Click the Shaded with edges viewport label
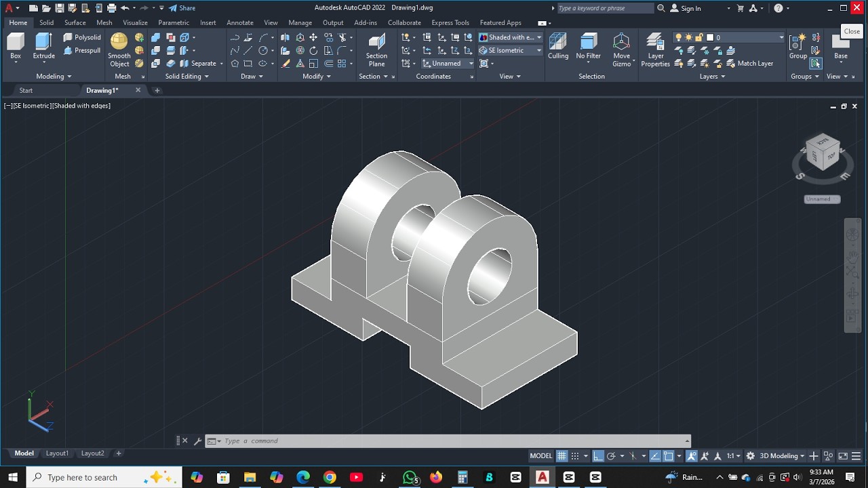 (x=81, y=106)
